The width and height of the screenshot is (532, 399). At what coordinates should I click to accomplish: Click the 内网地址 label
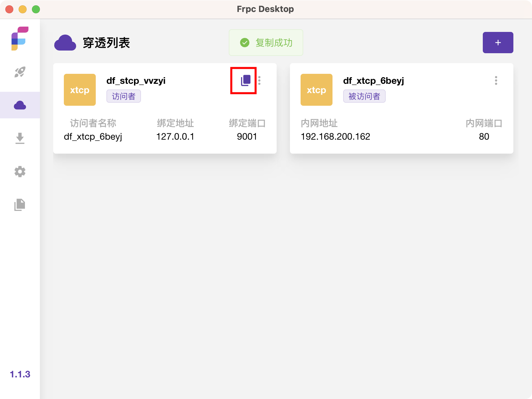(x=319, y=123)
